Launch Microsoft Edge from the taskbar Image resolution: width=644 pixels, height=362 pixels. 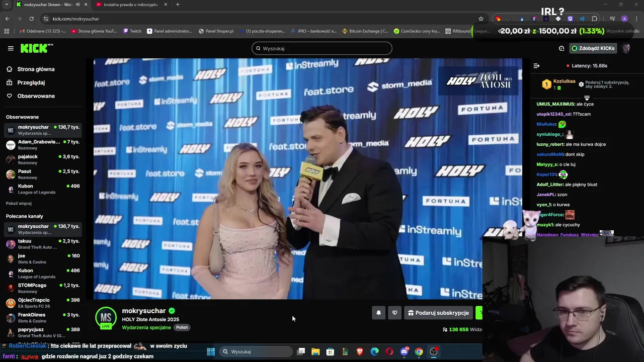374,351
